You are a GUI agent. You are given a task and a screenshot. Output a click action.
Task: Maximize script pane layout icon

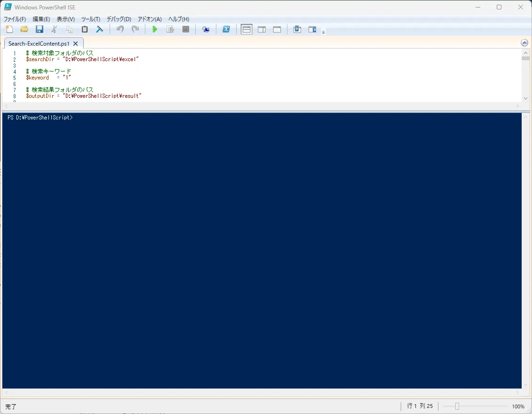(x=277, y=29)
